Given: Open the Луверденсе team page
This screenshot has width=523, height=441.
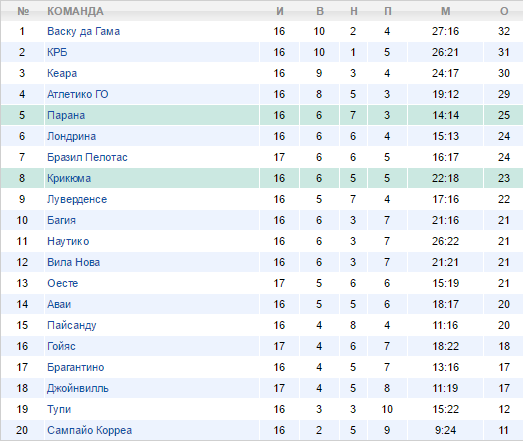Looking at the screenshot, I should coord(77,199).
